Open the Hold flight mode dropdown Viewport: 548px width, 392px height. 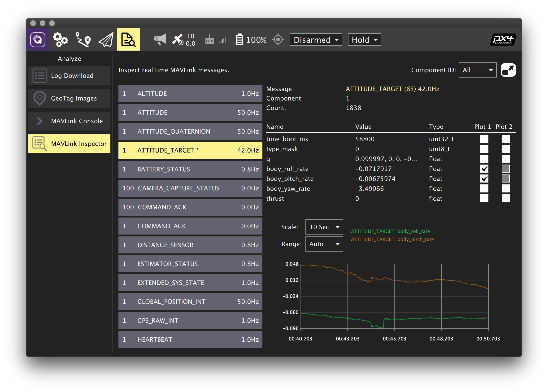(364, 39)
